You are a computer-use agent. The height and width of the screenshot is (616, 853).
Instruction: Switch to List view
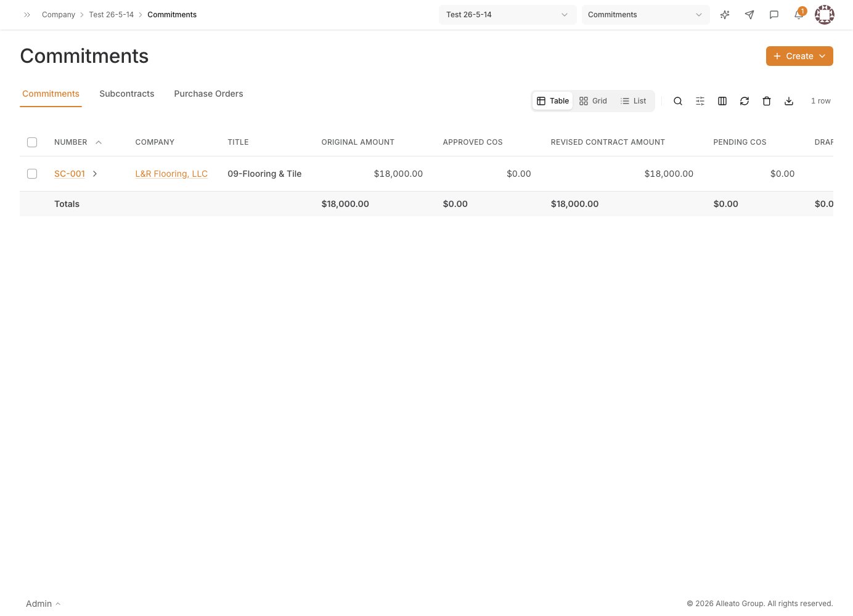(634, 101)
